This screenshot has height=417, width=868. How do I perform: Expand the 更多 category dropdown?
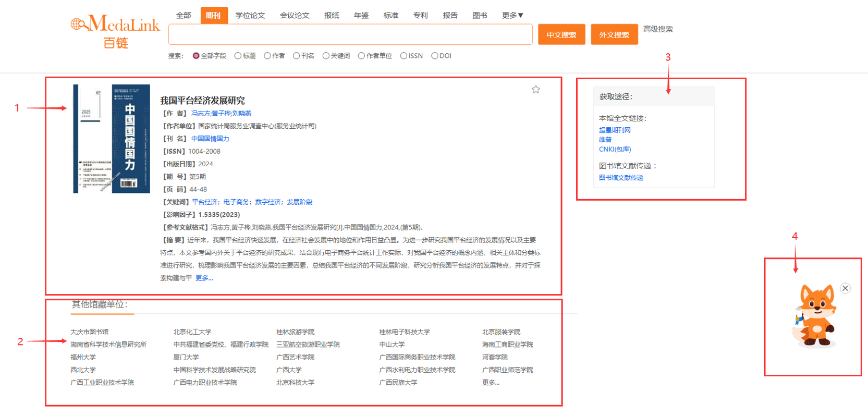512,16
